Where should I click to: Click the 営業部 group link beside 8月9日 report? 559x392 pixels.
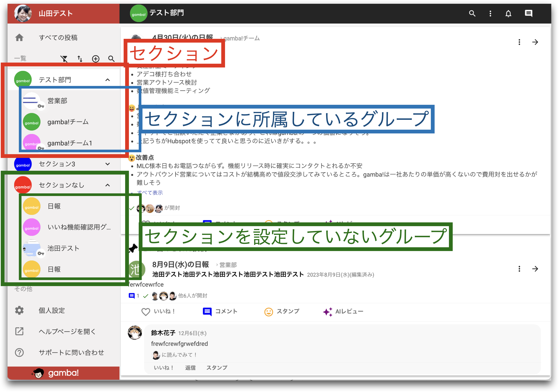228,265
